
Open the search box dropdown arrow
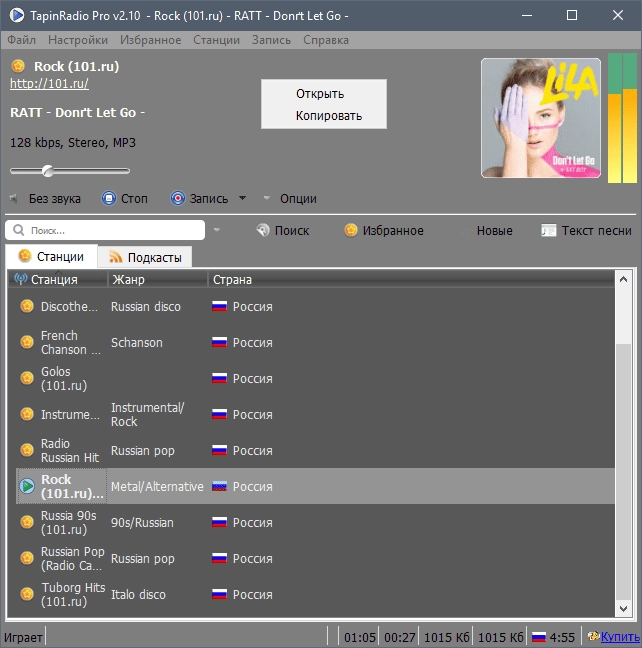point(217,230)
